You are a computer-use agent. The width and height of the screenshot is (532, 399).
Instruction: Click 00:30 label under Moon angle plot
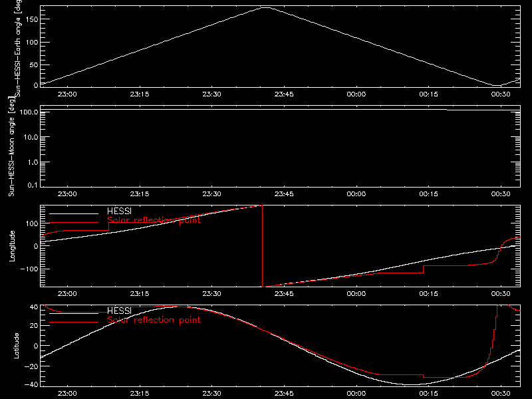(x=501, y=194)
